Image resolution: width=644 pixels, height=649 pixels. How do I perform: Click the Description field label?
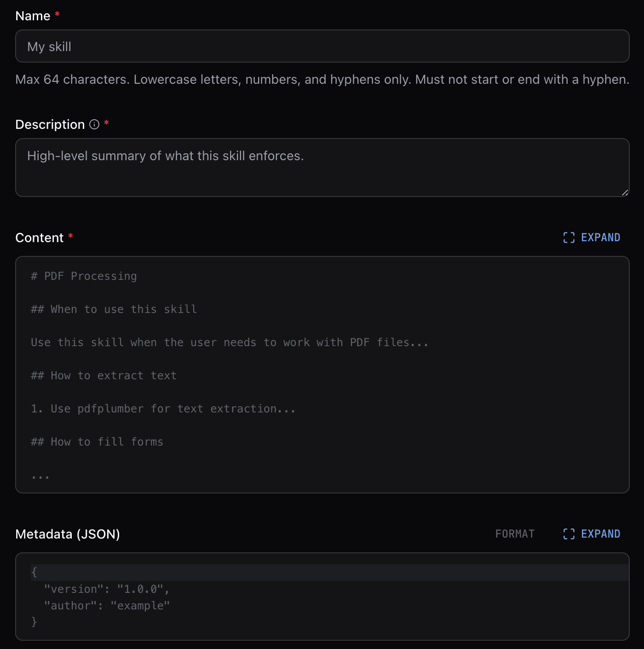[50, 125]
